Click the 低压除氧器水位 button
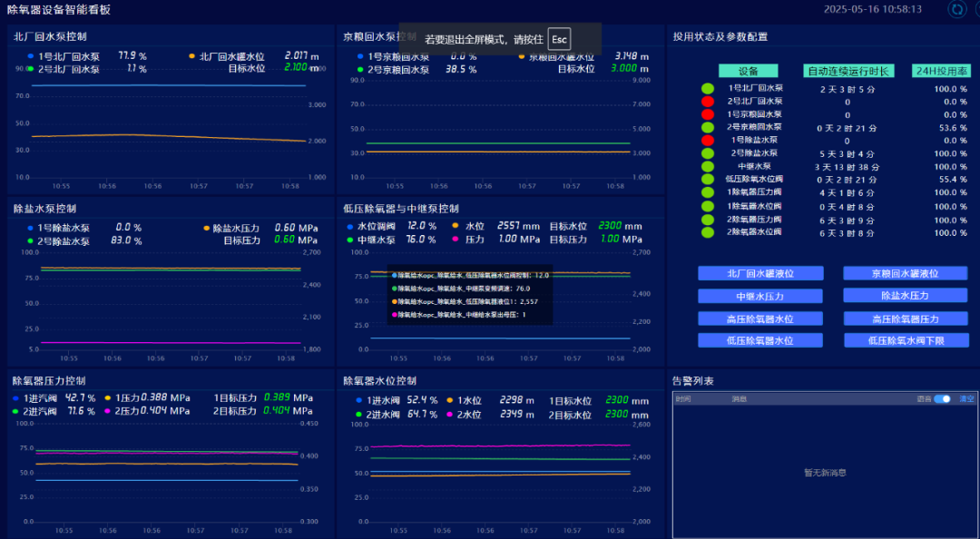The height and width of the screenshot is (539, 980). coord(760,341)
